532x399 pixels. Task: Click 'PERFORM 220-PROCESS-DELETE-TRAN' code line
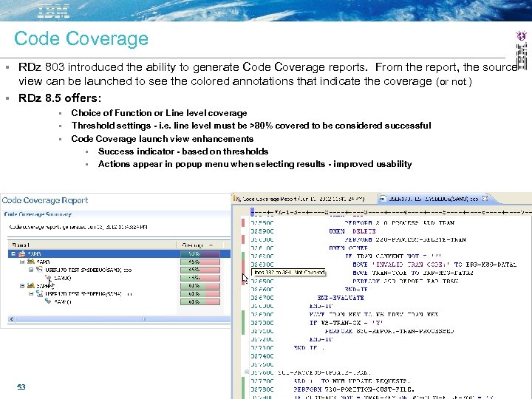(405, 239)
